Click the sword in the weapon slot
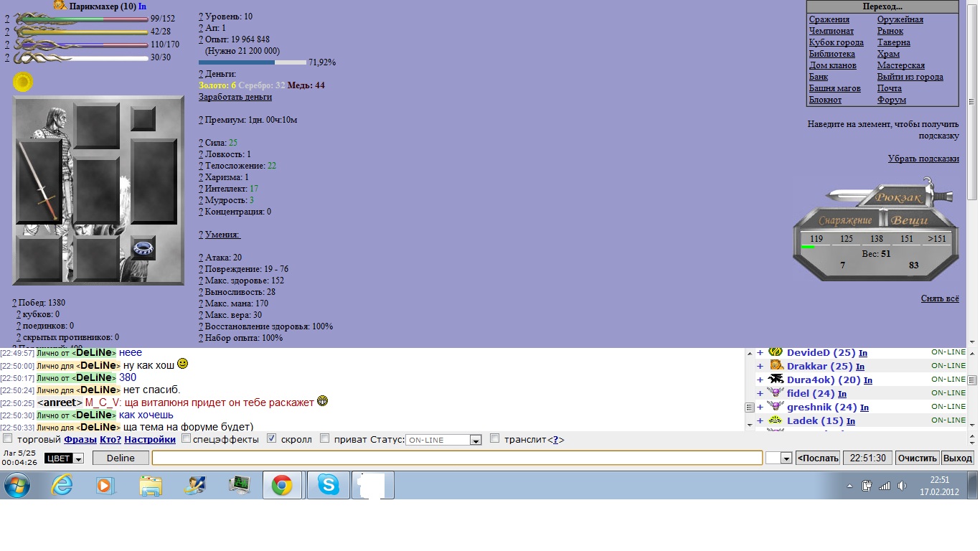Screen dimensions: 980x551 click(x=39, y=182)
